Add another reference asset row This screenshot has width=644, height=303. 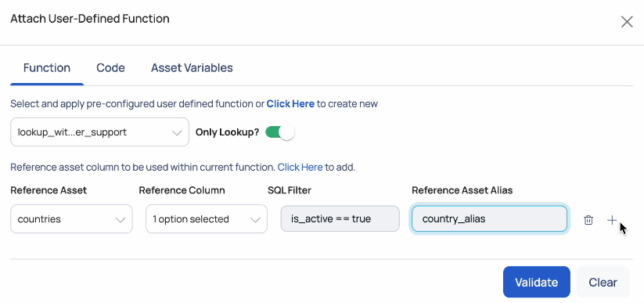tap(612, 220)
